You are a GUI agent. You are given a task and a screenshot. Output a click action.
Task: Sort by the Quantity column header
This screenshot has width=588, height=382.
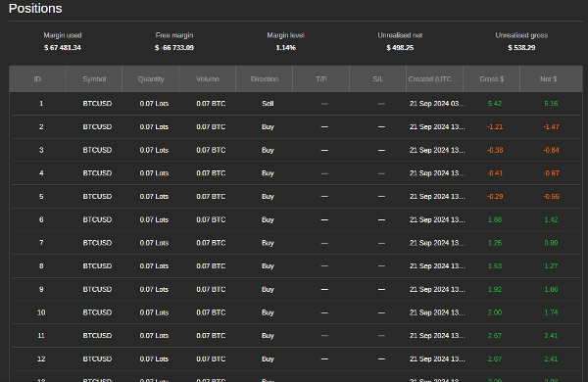tap(151, 79)
